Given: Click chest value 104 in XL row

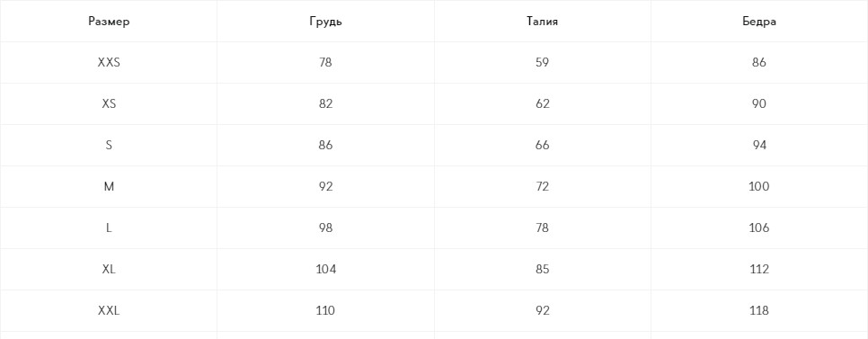Looking at the screenshot, I should (x=325, y=269).
